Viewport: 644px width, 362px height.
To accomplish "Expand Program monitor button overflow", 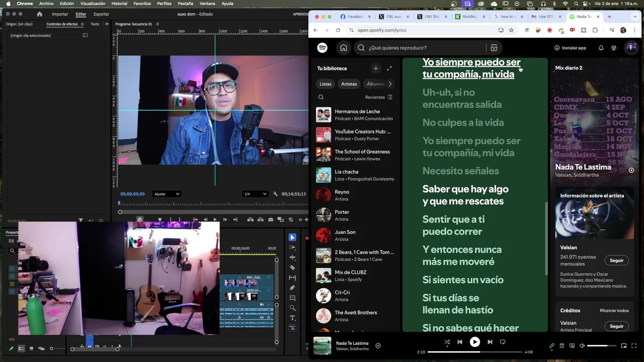I will coord(300,220).
